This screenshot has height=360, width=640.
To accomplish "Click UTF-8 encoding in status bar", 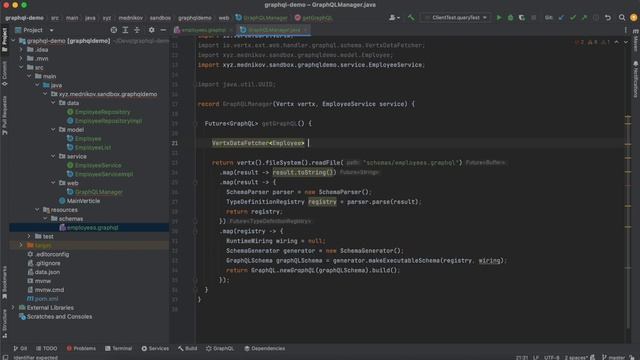I will point(551,357).
